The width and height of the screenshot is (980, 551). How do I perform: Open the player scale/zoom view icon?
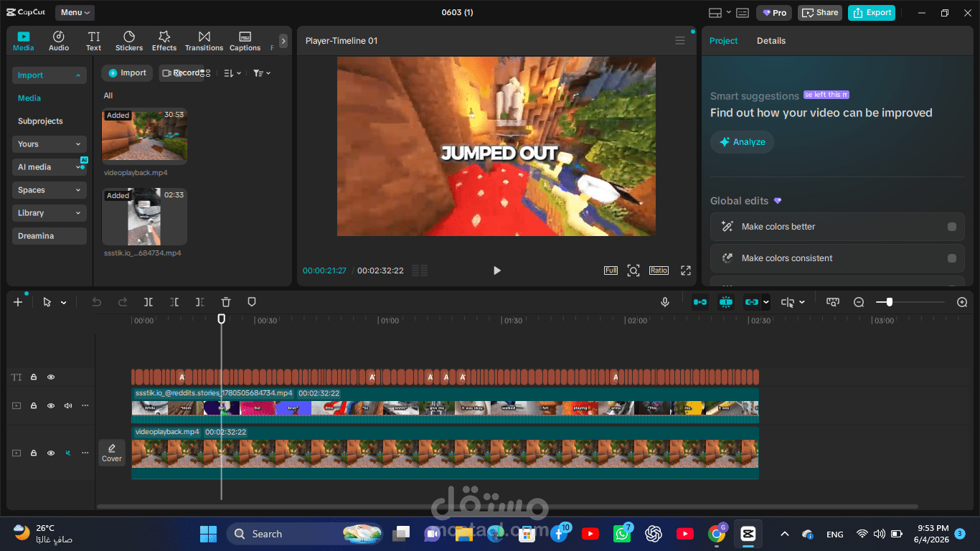[x=633, y=270]
